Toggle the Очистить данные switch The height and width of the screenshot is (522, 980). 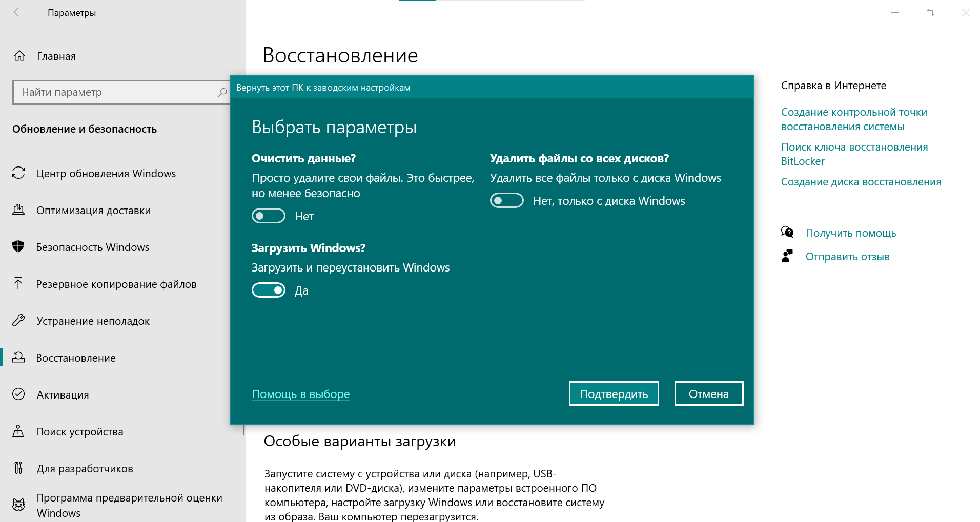click(x=268, y=216)
